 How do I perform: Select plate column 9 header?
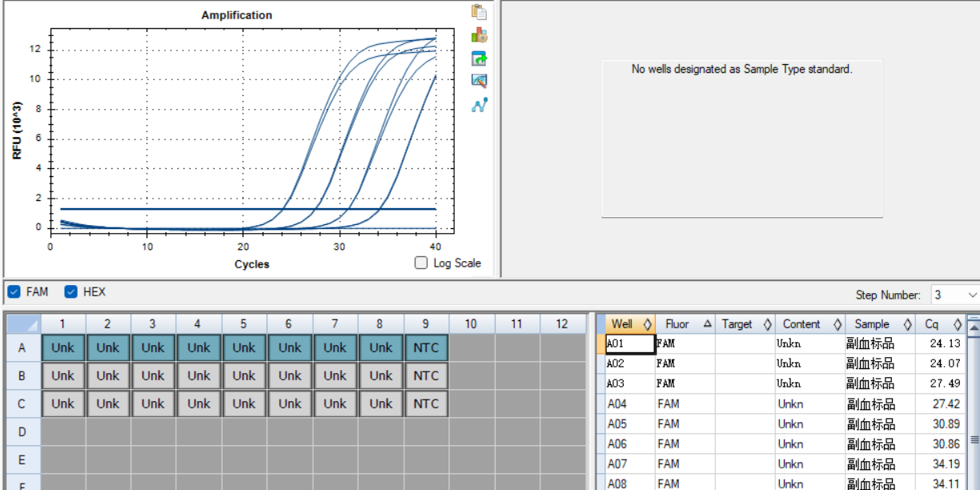pos(425,323)
